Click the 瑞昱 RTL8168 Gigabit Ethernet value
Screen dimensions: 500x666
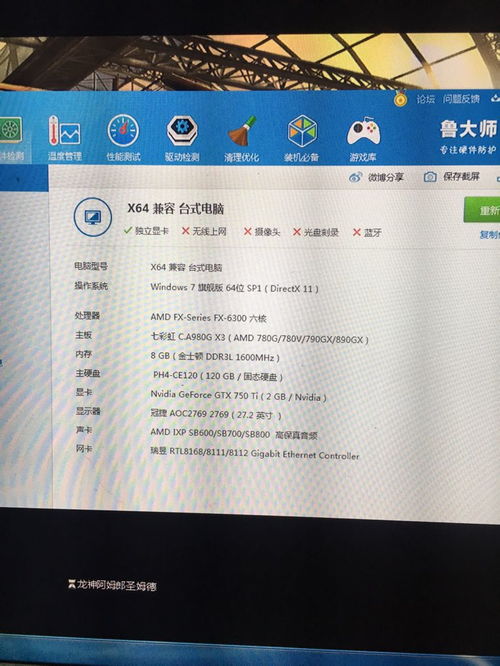[x=254, y=454]
